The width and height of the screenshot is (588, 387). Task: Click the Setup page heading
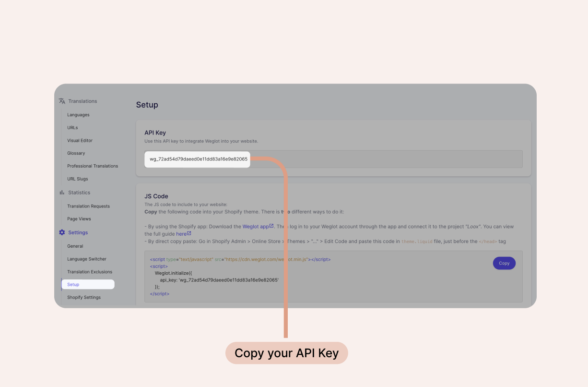click(x=147, y=105)
